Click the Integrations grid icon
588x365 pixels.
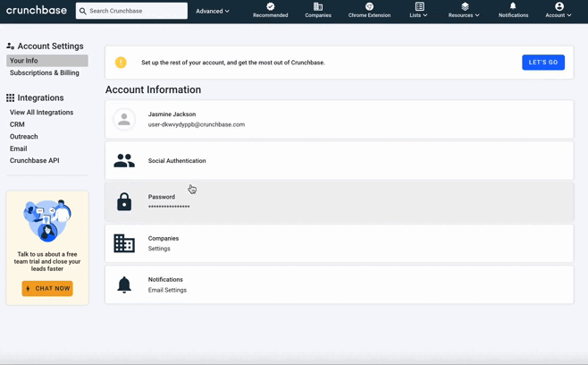10,98
